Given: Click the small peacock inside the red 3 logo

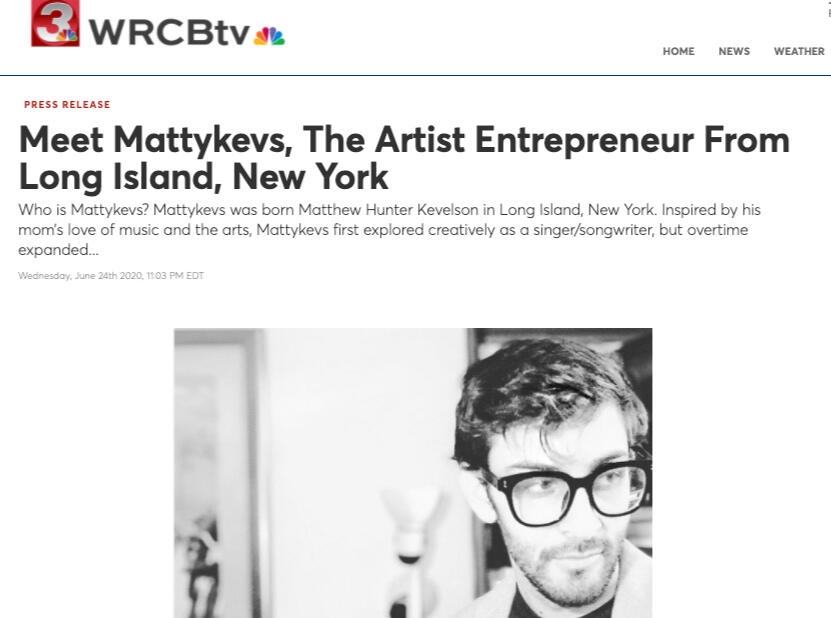Looking at the screenshot, I should click(67, 35).
